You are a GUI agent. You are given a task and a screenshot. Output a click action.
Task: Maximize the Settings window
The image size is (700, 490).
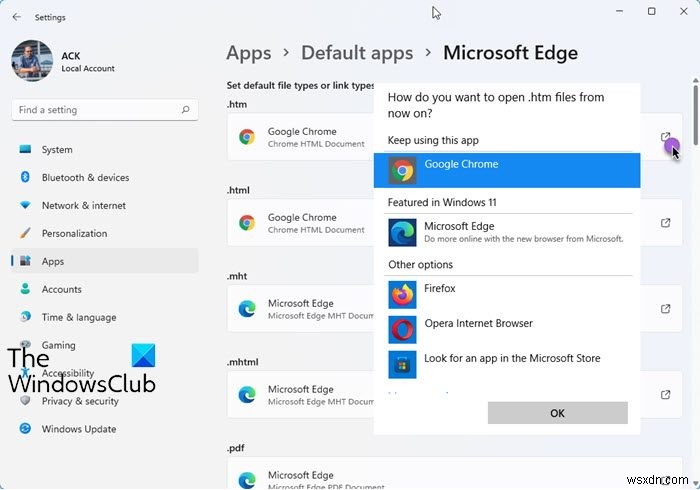tap(651, 11)
